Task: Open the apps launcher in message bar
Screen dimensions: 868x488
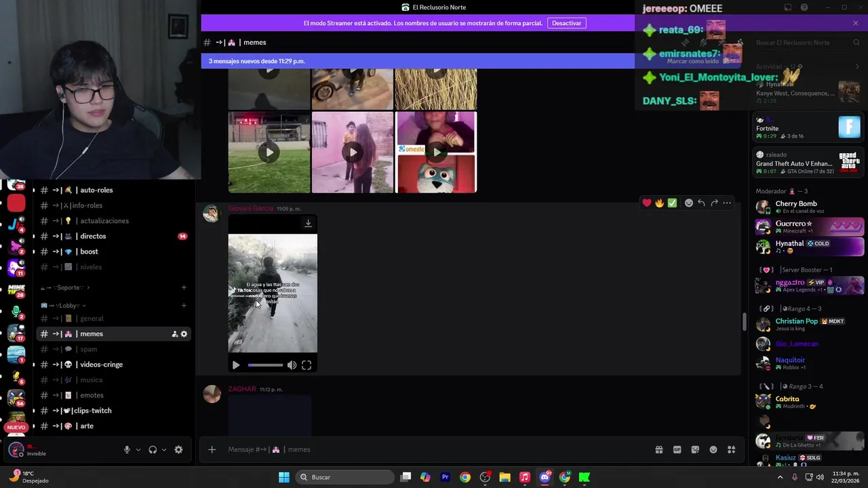Action: [x=731, y=449]
